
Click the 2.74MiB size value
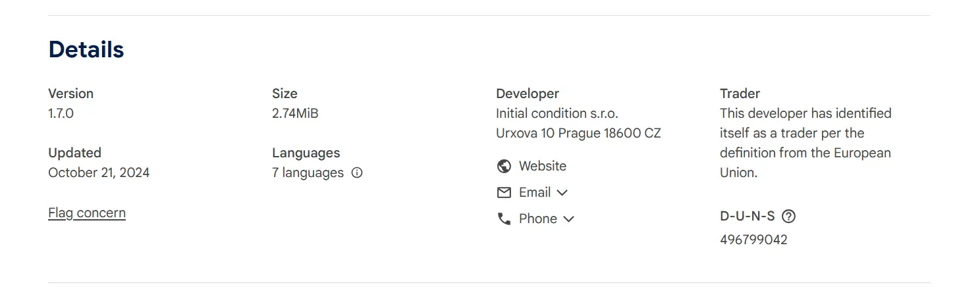(295, 113)
